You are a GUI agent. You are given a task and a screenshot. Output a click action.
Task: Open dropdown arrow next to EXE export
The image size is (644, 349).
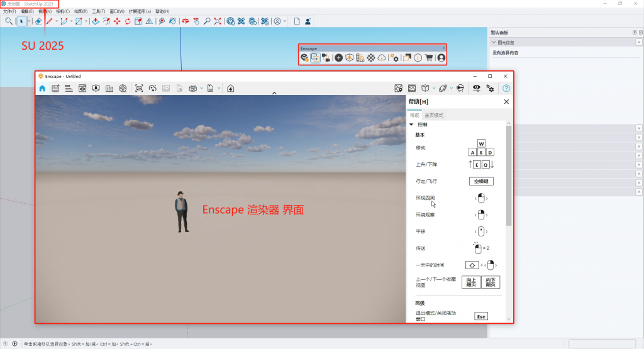pos(219,88)
